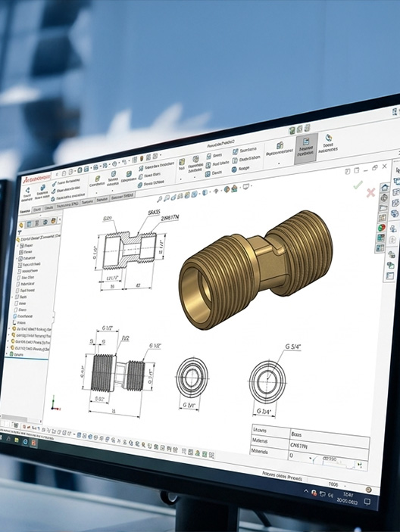Open the blue Edge browser icon on the Windows taskbar
This screenshot has height=532, width=400.
pyautogui.click(x=25, y=441)
